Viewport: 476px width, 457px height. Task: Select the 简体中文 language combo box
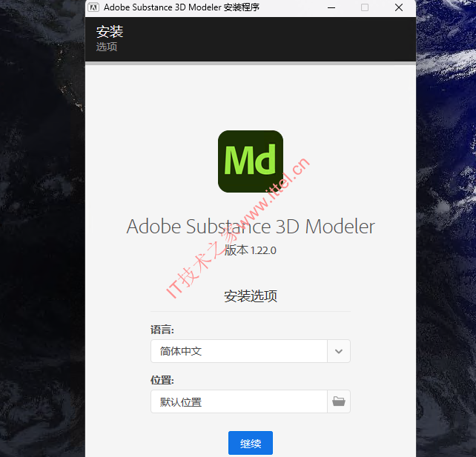pos(251,351)
